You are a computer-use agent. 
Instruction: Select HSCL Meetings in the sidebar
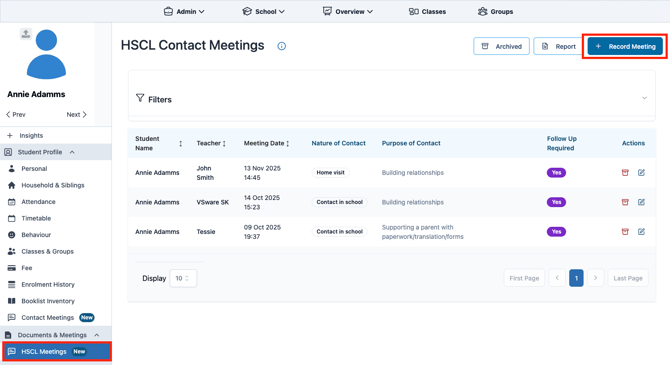[56, 351]
